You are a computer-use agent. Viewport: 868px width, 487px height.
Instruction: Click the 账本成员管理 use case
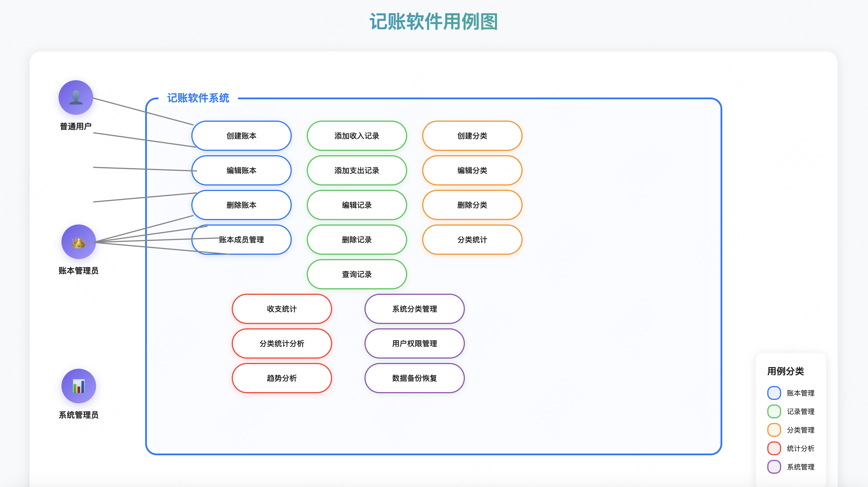pos(241,240)
